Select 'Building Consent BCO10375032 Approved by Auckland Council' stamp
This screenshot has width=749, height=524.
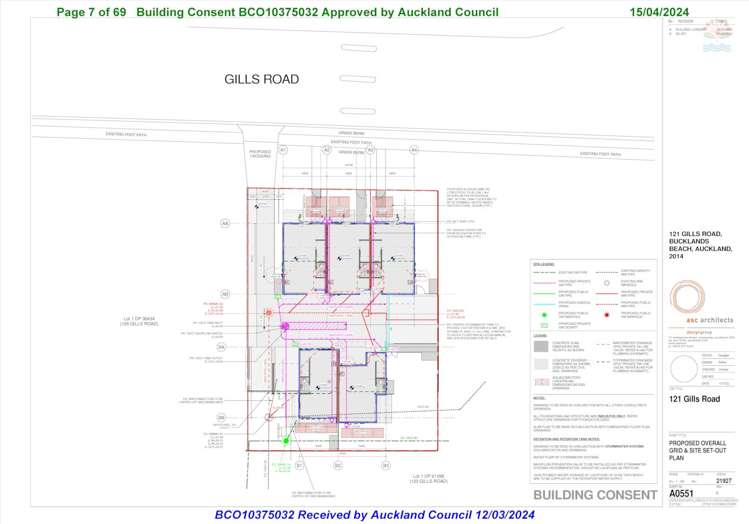317,12
